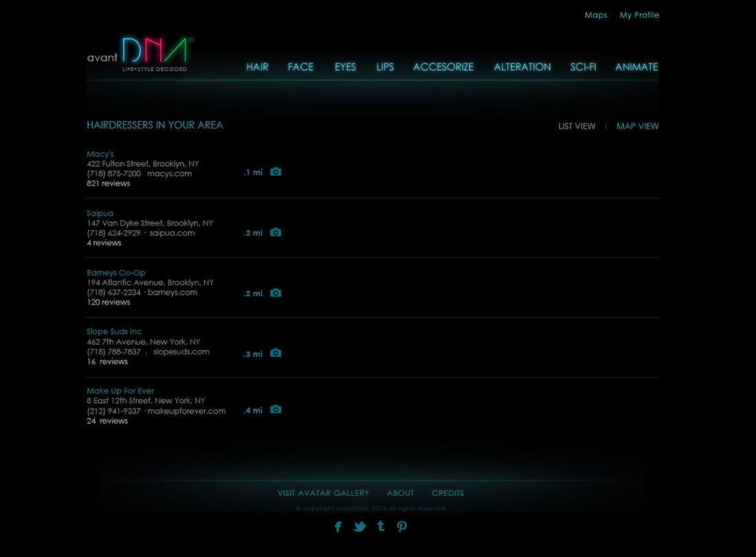756x557 pixels.
Task: Click phone number (718) 788-7837
Action: pyautogui.click(x=114, y=352)
